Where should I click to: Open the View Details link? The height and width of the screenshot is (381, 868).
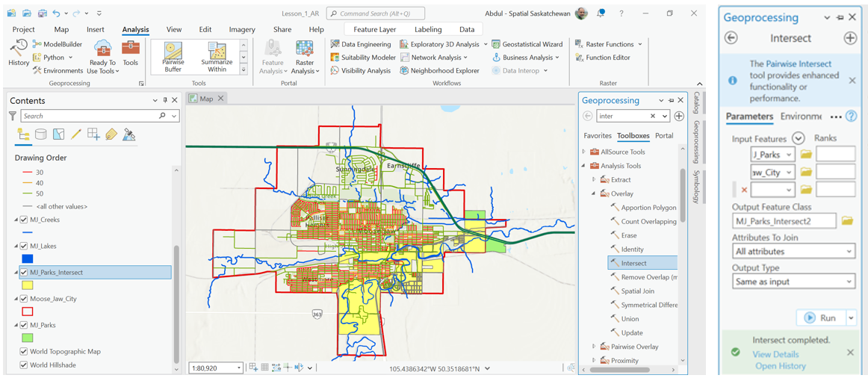pos(775,354)
